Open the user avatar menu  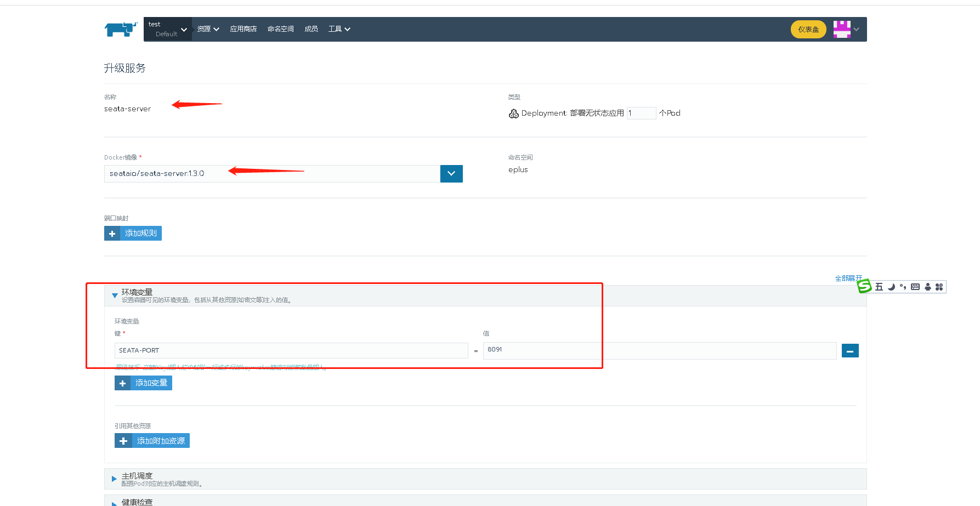pyautogui.click(x=842, y=29)
